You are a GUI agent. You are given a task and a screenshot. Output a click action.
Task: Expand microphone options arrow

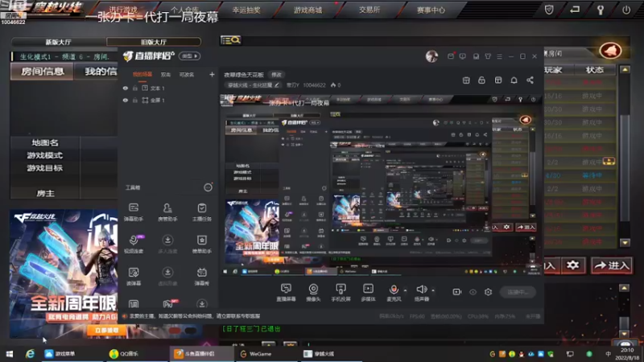(x=406, y=290)
